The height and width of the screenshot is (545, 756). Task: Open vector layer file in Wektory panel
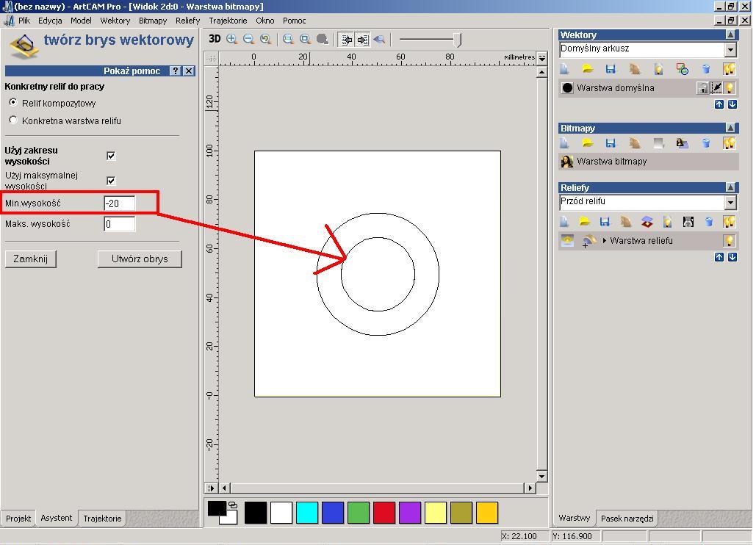(587, 69)
